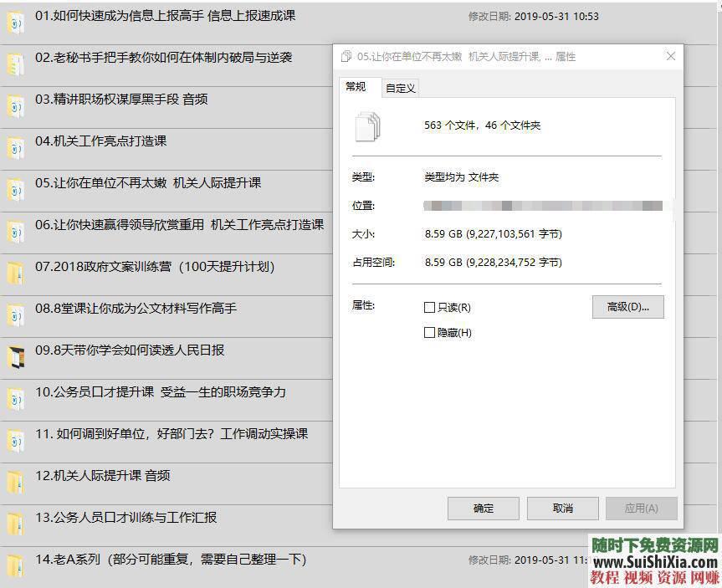Viewport: 722px width, 588px height.
Task: Select folder icon for 02.老秘书手把手教你
Action: coord(15,64)
